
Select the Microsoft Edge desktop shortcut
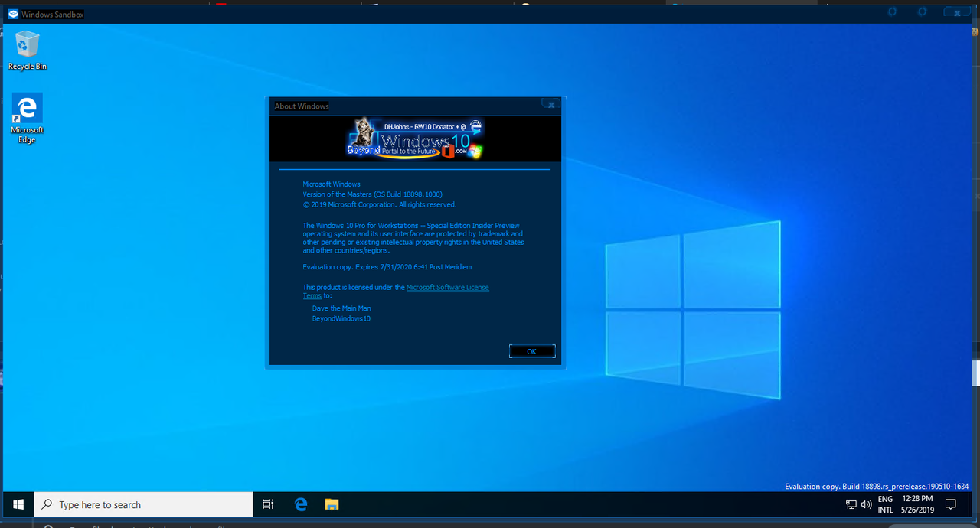pos(27,119)
